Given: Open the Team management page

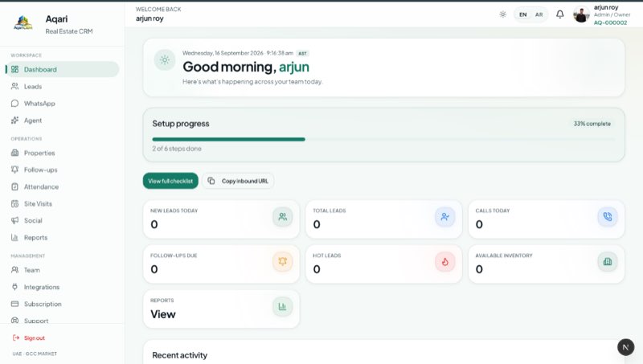Looking at the screenshot, I should click(63, 270).
